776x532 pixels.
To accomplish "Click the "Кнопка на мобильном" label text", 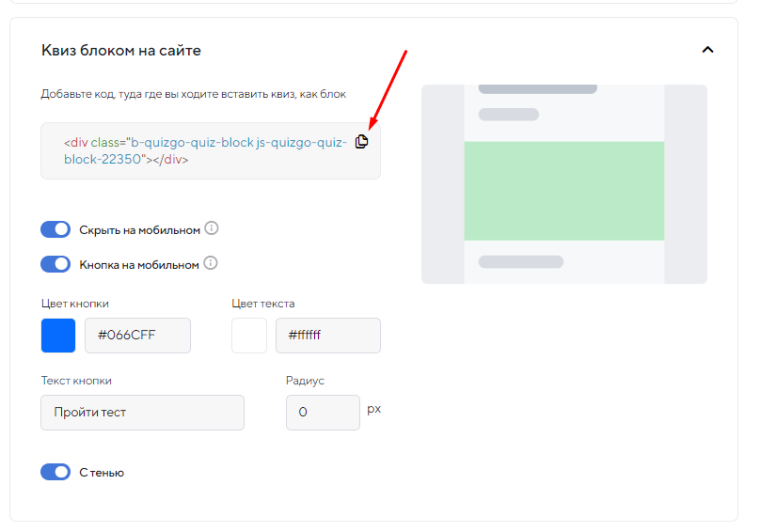I will pos(139,265).
